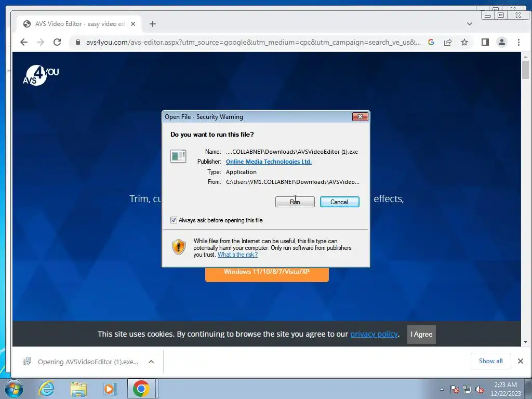View site security padlock info
The image size is (532, 399).
[x=78, y=42]
